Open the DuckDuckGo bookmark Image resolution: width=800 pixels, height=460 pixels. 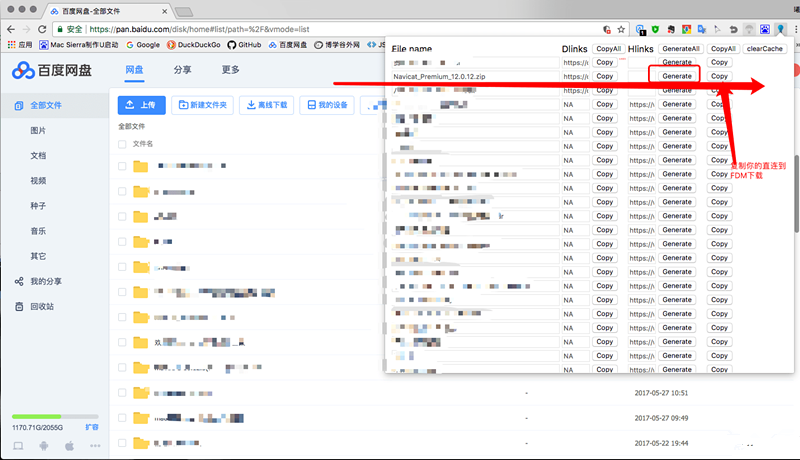[194, 45]
